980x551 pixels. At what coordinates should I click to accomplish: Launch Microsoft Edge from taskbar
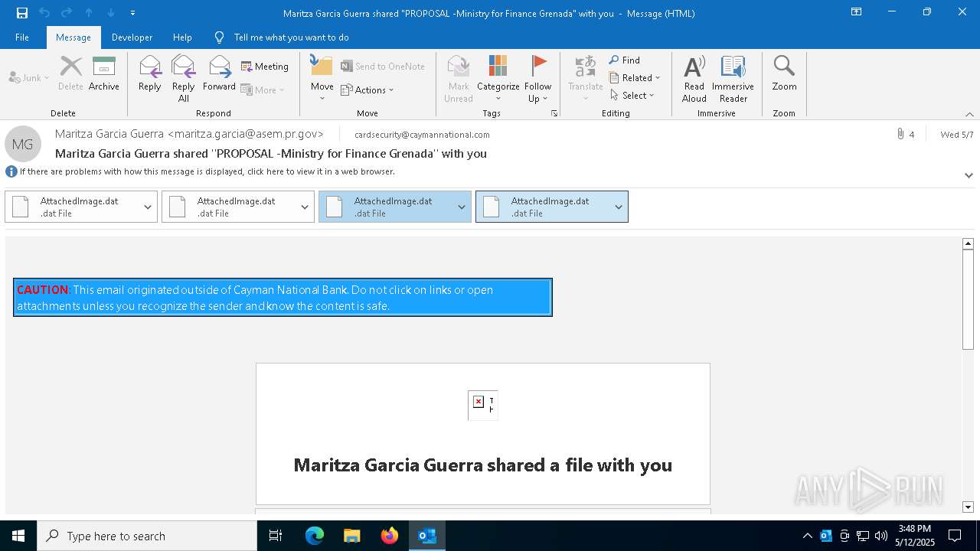(x=315, y=536)
